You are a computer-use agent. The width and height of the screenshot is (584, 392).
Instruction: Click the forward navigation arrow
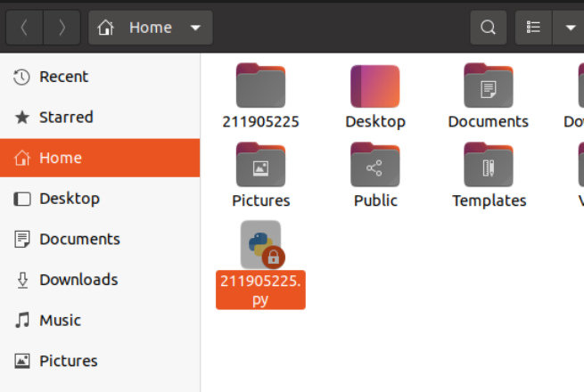(x=62, y=28)
